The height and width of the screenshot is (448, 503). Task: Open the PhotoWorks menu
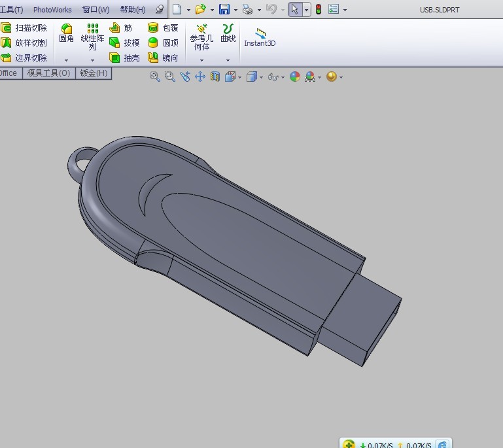[52, 10]
